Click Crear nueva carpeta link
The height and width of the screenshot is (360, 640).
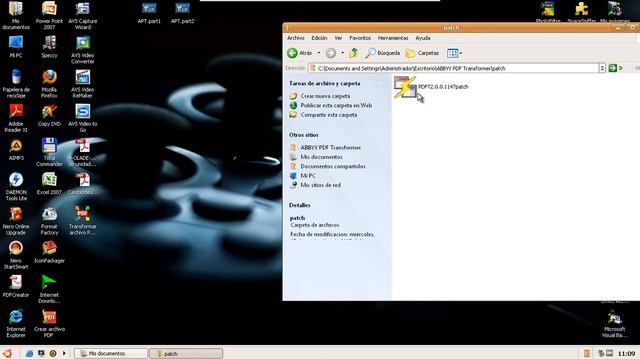pos(325,96)
